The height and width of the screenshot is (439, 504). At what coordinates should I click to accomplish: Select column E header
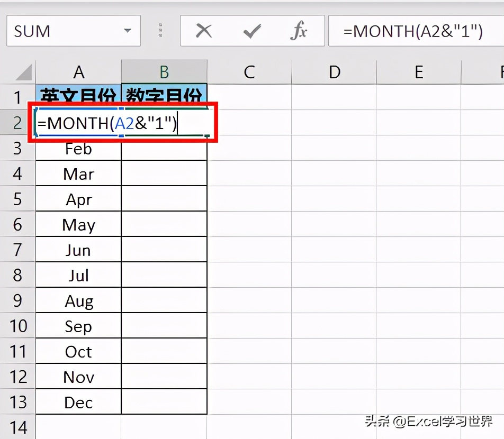419,72
